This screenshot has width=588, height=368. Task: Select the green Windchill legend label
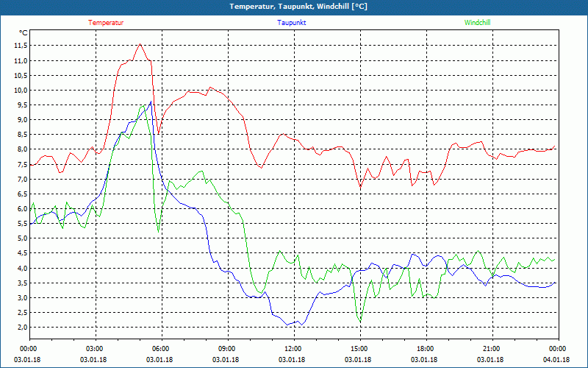(x=477, y=23)
